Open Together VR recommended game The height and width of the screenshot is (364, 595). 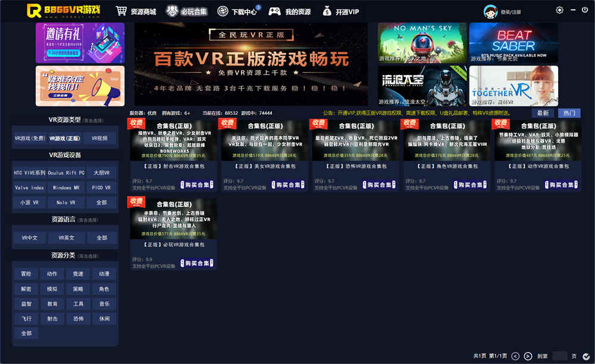(x=514, y=86)
